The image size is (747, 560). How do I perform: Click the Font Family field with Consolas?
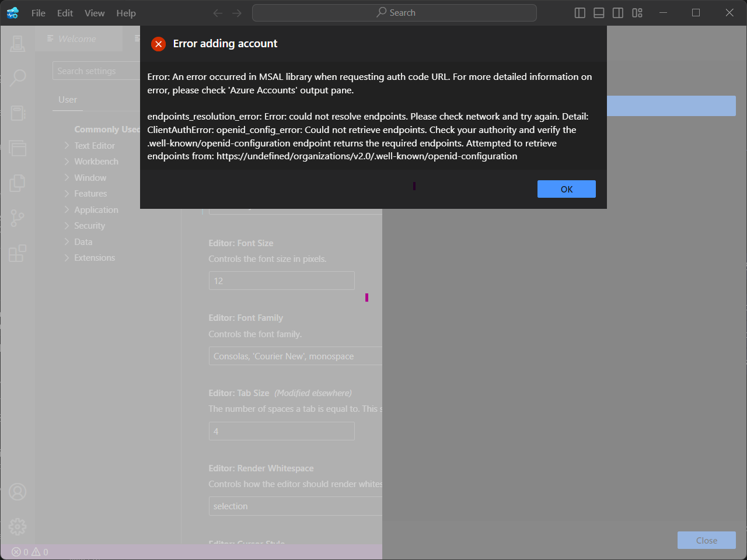click(295, 356)
